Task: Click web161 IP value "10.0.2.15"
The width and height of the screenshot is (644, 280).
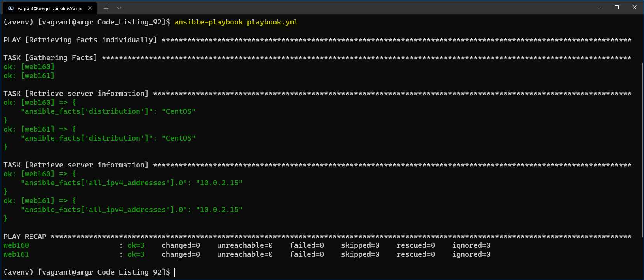Action: coord(219,210)
